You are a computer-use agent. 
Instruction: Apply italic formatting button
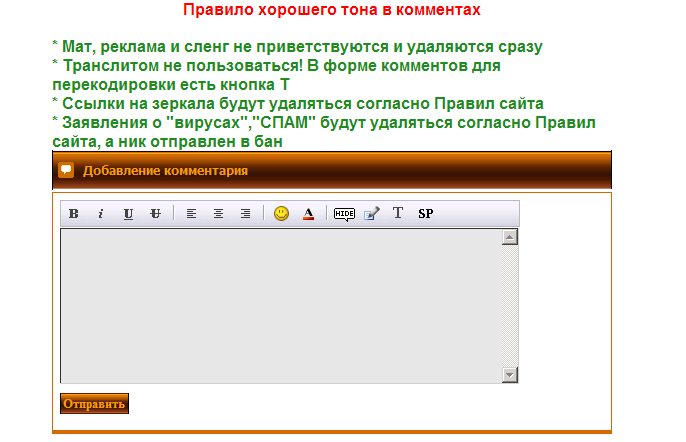(x=101, y=214)
